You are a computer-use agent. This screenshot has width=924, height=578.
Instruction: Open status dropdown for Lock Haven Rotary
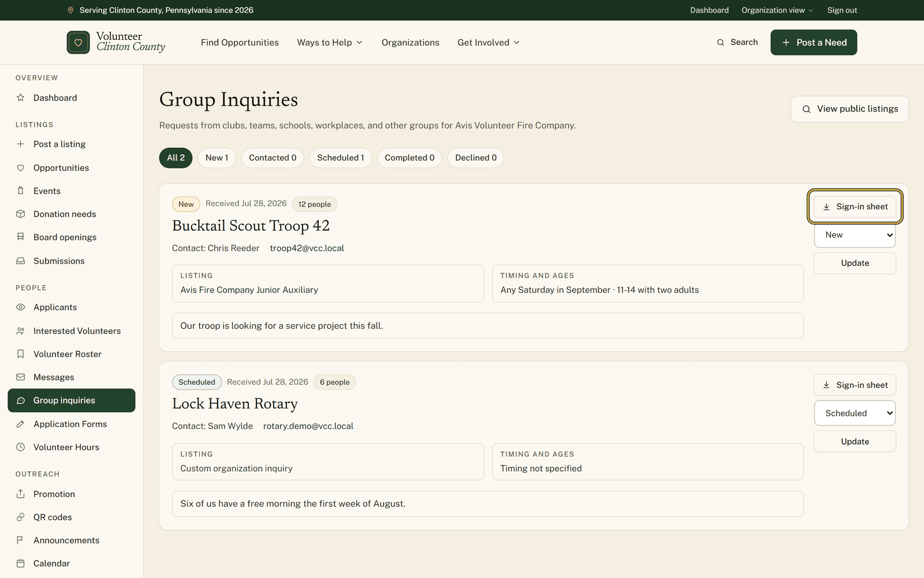[x=855, y=413]
